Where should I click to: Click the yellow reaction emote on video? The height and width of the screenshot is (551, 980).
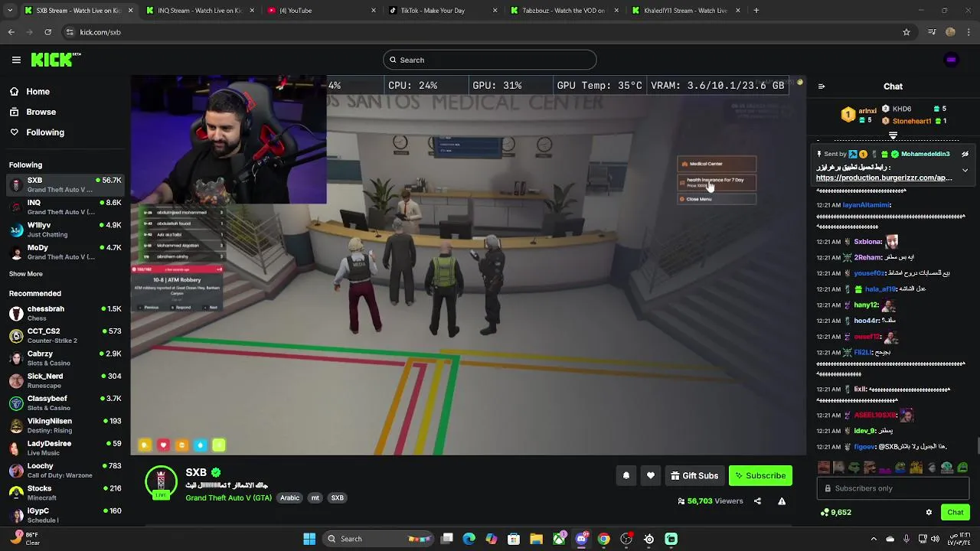(145, 445)
